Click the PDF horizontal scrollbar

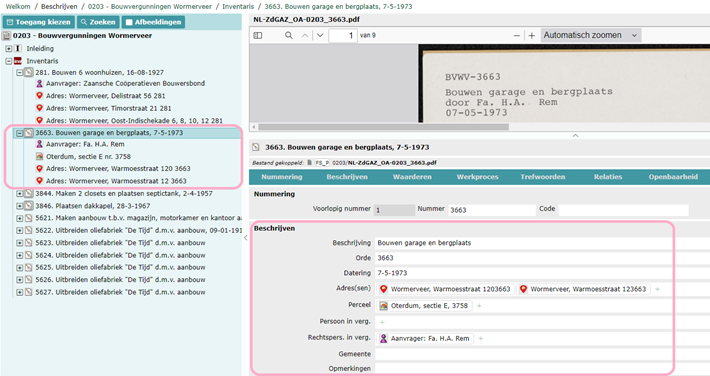coord(384,127)
